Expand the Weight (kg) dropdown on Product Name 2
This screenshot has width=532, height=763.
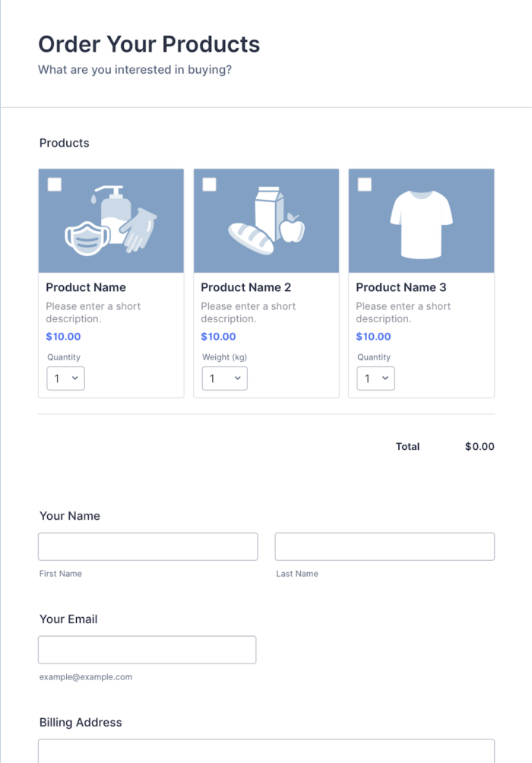pyautogui.click(x=224, y=378)
